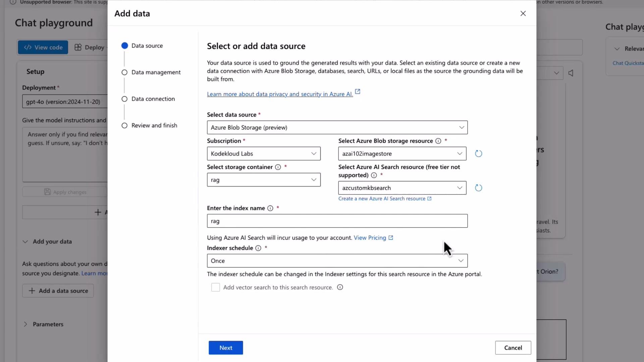The height and width of the screenshot is (362, 644).
Task: Show info about vector search option
Action: (x=340, y=287)
